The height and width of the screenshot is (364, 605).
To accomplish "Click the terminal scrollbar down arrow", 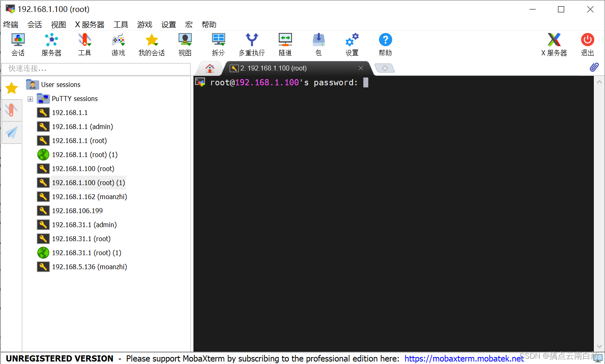I will click(599, 347).
